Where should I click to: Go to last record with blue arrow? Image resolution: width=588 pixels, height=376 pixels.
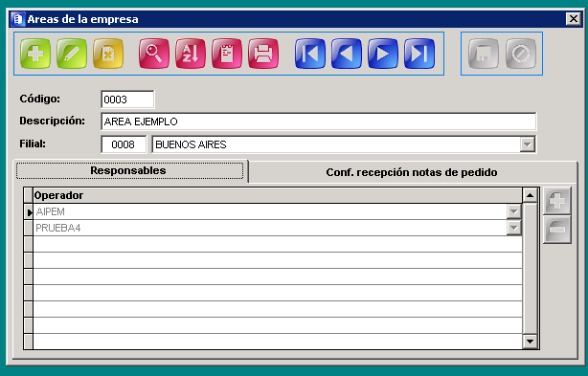point(419,54)
